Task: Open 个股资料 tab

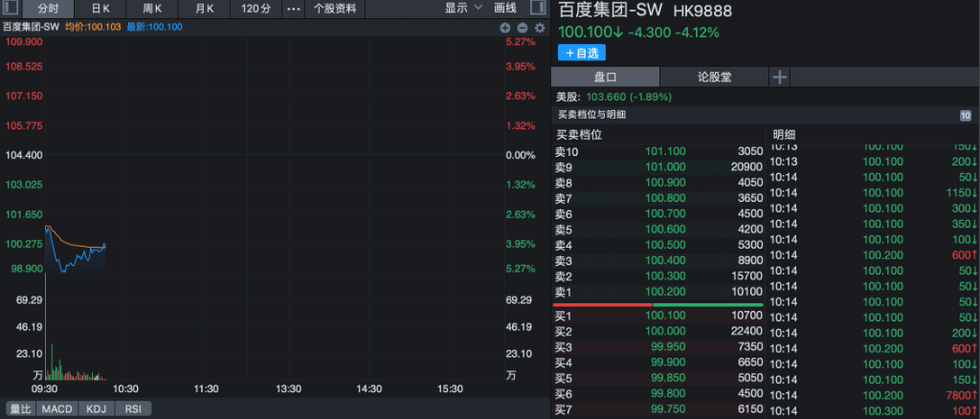Action: tap(335, 9)
